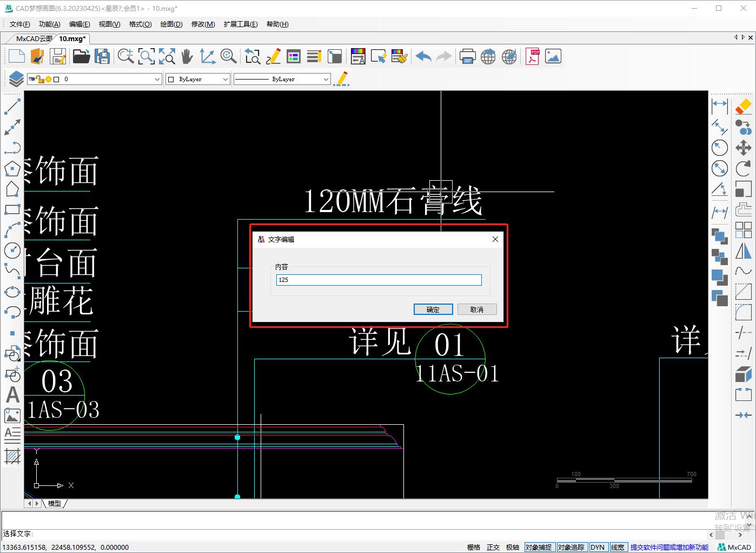This screenshot has width=756, height=553.
Task: Open the 修改 menu
Action: click(203, 24)
